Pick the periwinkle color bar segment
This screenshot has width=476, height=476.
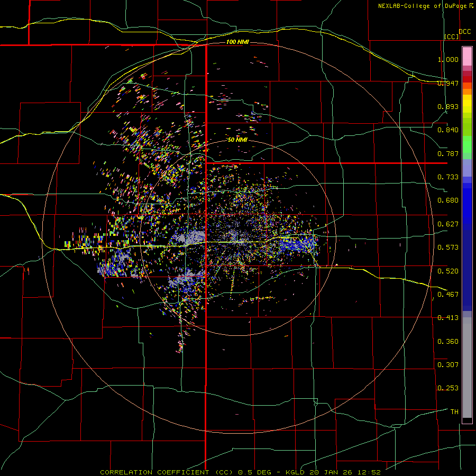(467, 168)
